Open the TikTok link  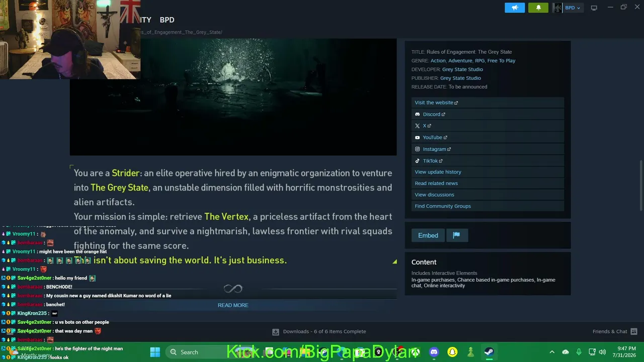(x=433, y=161)
